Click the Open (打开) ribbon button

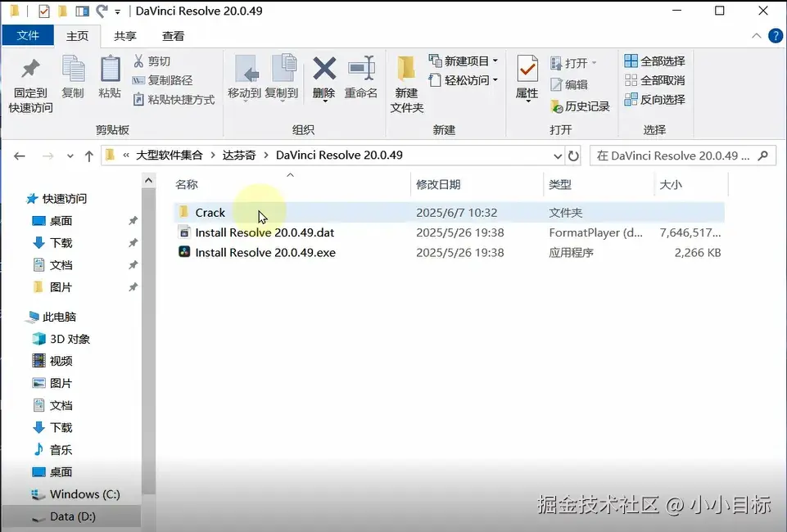coord(573,63)
